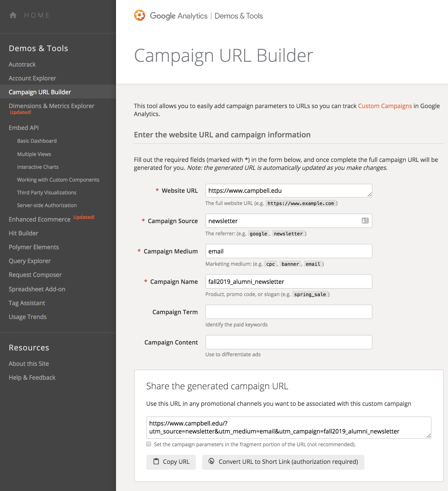This screenshot has width=448, height=491.
Task: Open Account Explorer from sidebar
Action: click(32, 78)
